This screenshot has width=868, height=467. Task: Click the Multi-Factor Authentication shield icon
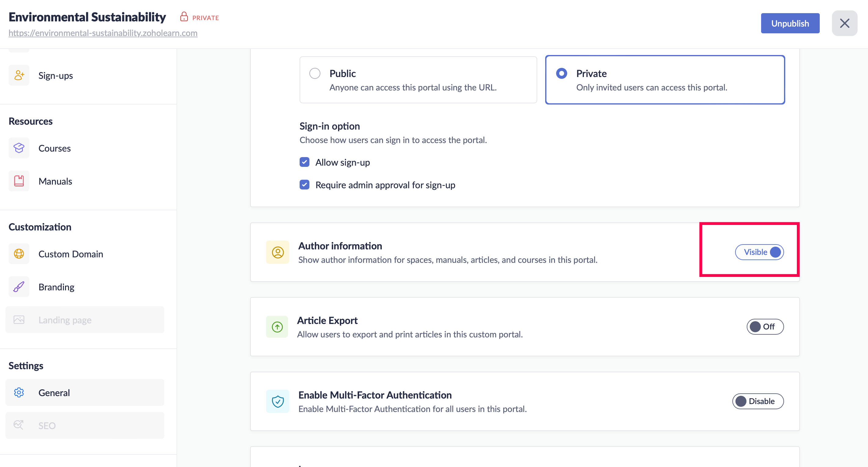pyautogui.click(x=277, y=401)
